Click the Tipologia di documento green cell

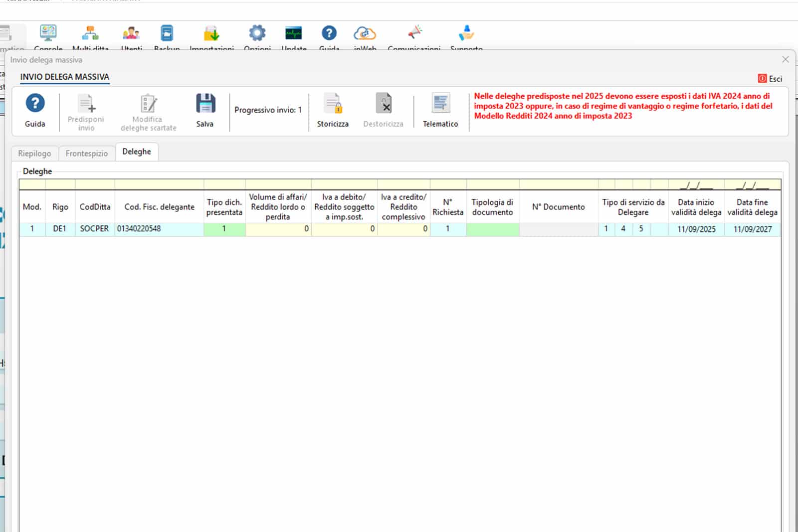click(x=493, y=229)
